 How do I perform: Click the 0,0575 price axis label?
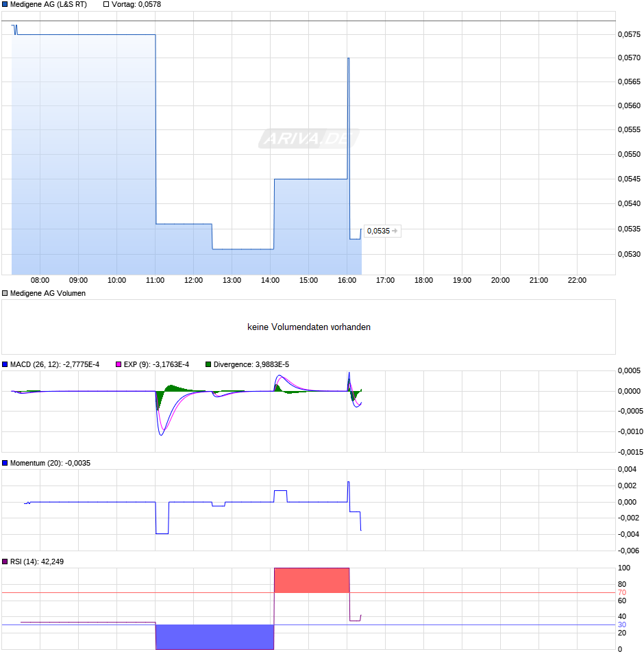[629, 34]
